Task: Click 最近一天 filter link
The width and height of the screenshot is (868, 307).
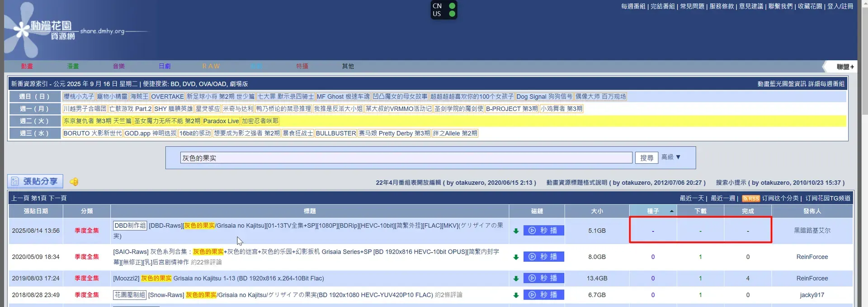Action: click(692, 198)
